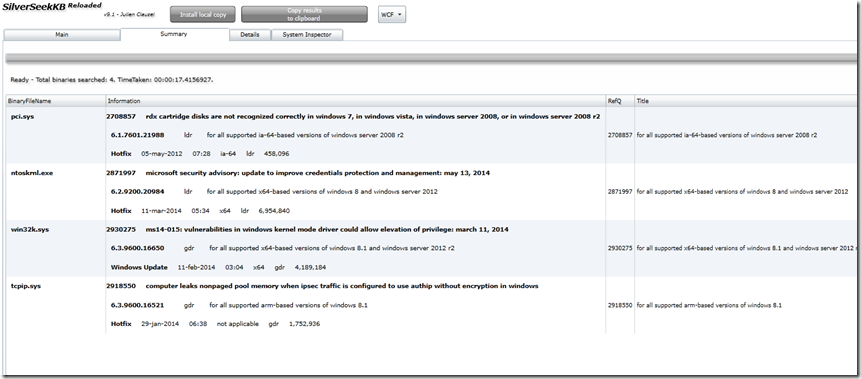Copy results to clipboard
Screen dimensions: 861x379
click(x=304, y=15)
